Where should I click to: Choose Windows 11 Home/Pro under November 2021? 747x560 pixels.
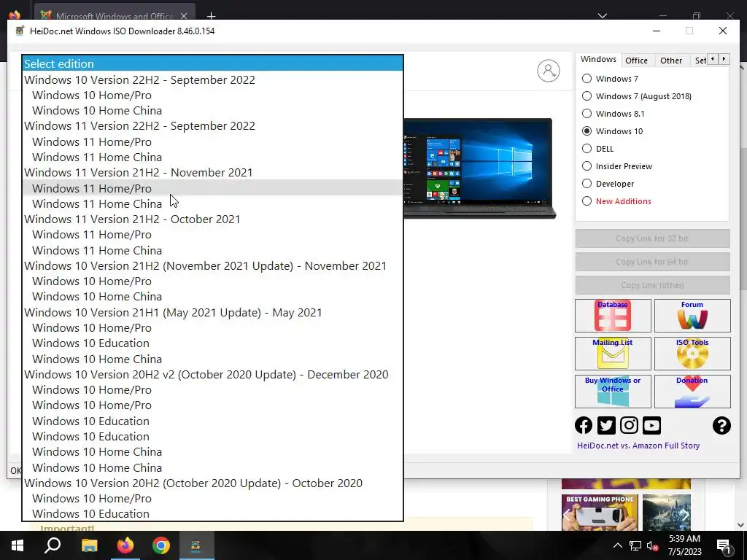[x=213, y=189]
